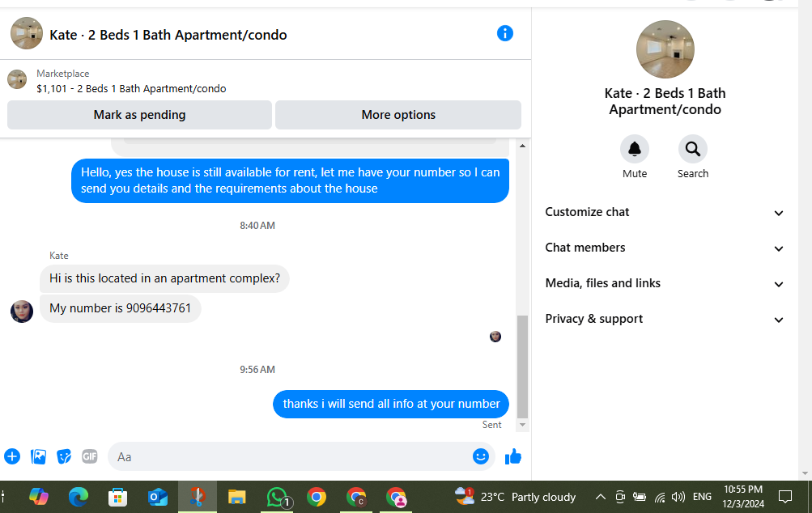812x513 pixels.
Task: Mark the listing as pending
Action: pos(139,115)
